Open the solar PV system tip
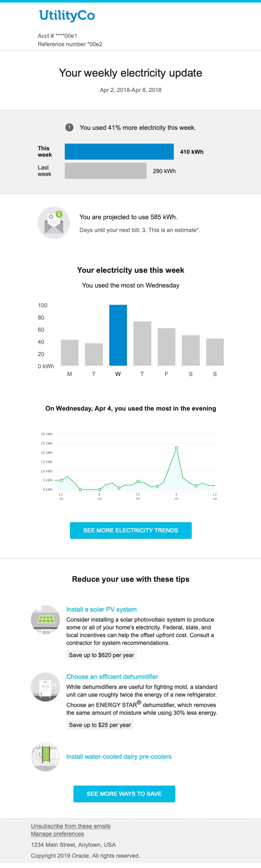The height and width of the screenshot is (868, 261). tap(102, 609)
